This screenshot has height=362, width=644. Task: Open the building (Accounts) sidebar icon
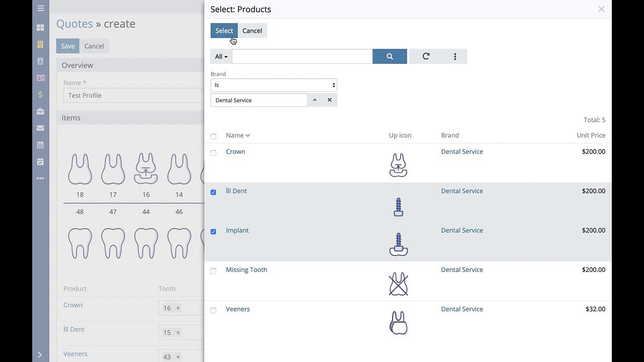point(41,44)
